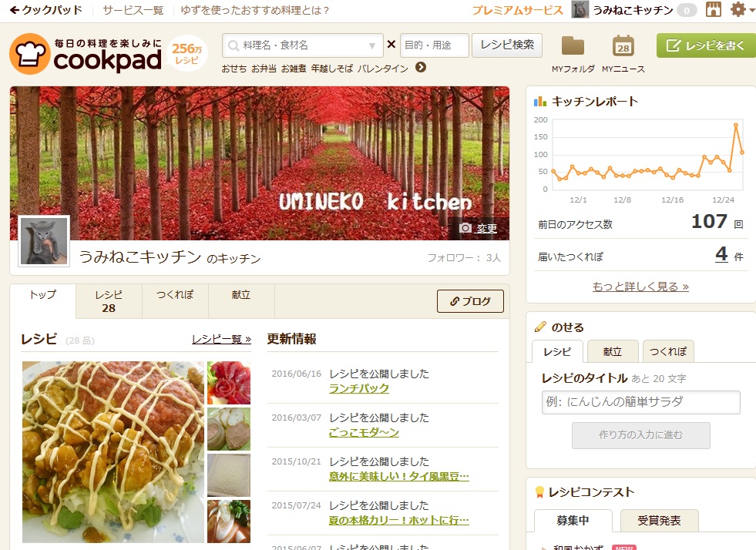Click the user avatar in top bar
Image resolution: width=756 pixels, height=550 pixels.
[580, 10]
